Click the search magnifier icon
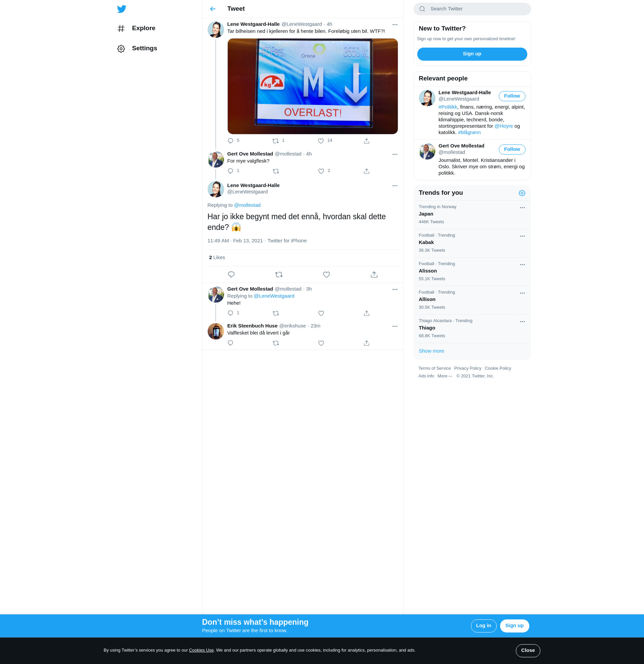 pyautogui.click(x=422, y=9)
